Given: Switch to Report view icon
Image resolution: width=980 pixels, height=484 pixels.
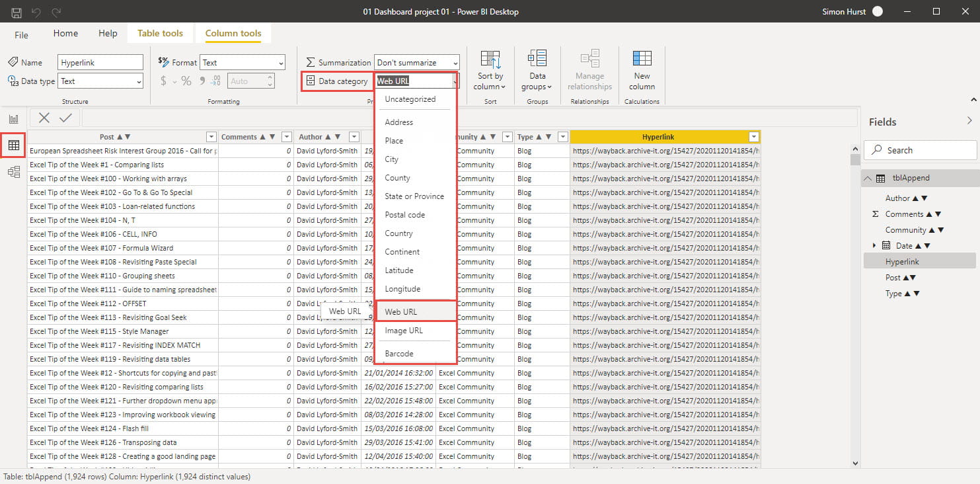Looking at the screenshot, I should click(x=13, y=119).
